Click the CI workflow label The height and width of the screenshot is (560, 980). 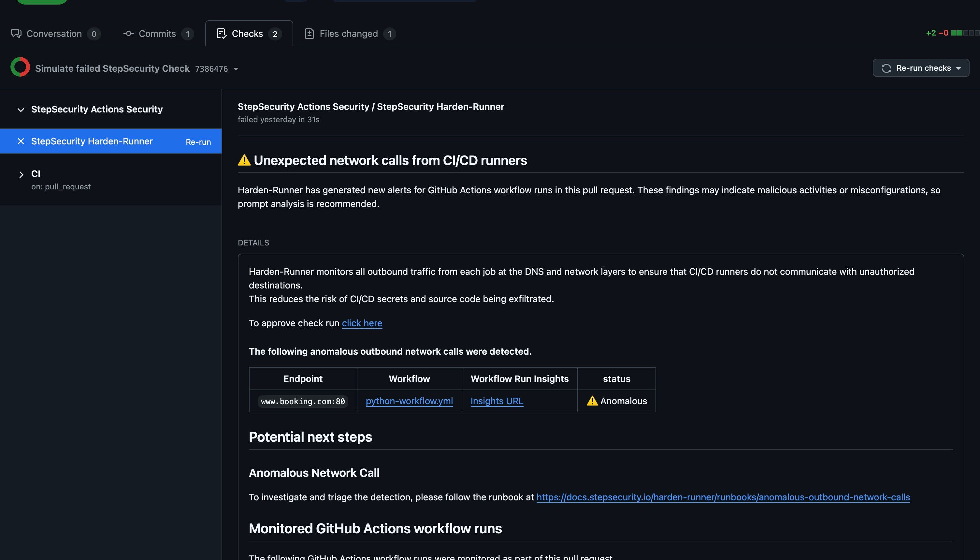pyautogui.click(x=36, y=174)
